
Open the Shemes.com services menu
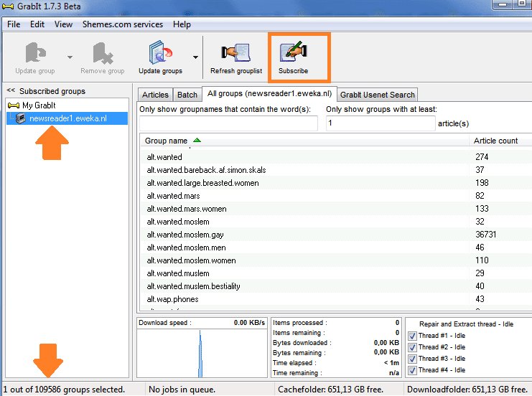point(123,24)
